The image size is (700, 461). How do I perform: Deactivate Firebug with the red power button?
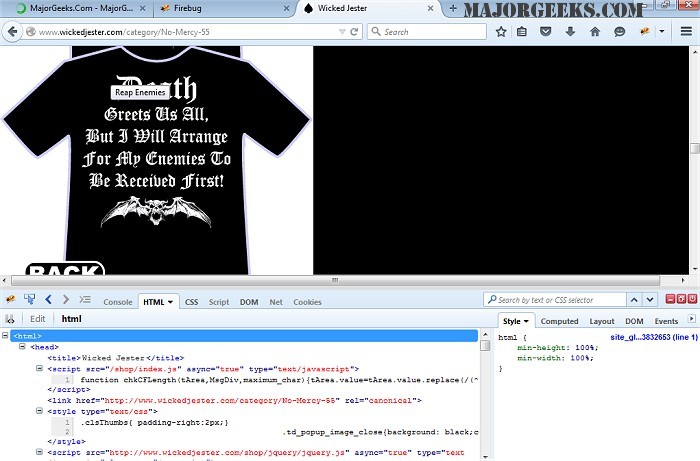point(692,299)
